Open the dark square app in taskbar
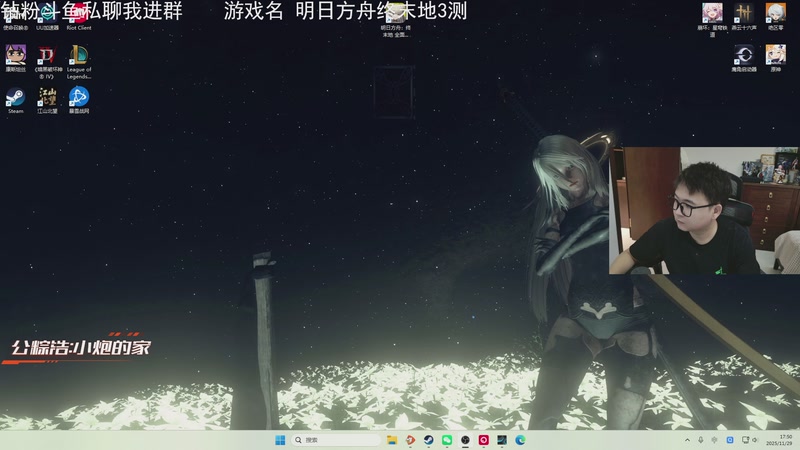Viewport: 800px width, 450px height. click(x=502, y=440)
